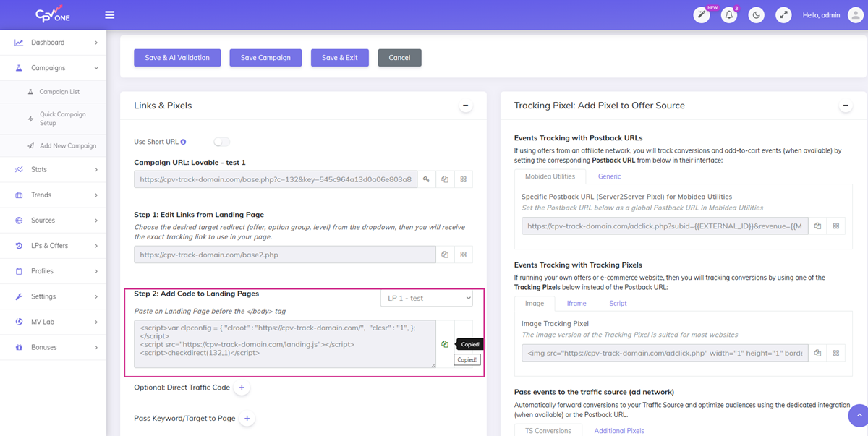Select the Iframe tab
Viewport: 868px width, 436px height.
(576, 304)
